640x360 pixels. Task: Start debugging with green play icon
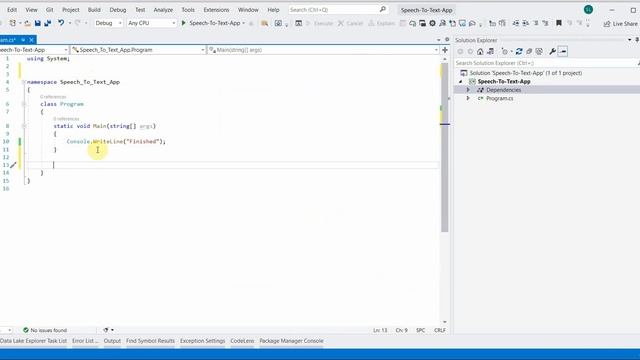[x=183, y=23]
